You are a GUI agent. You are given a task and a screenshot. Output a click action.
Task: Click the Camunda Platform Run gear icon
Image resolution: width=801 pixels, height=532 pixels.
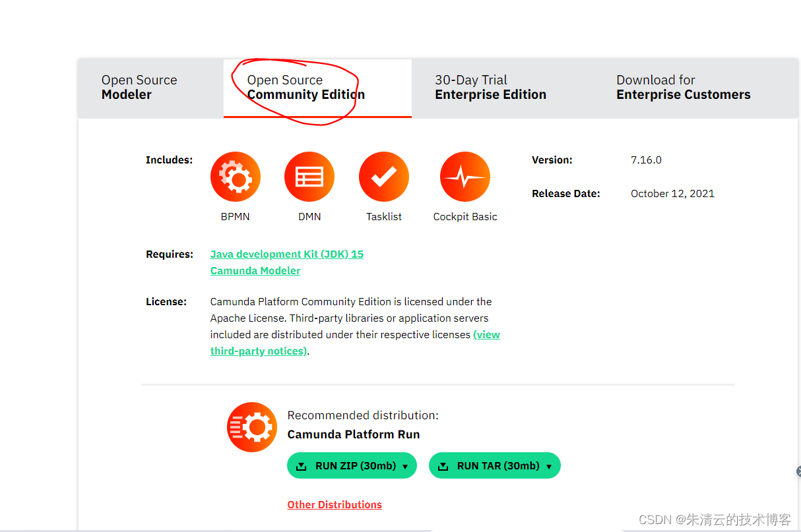(x=252, y=427)
